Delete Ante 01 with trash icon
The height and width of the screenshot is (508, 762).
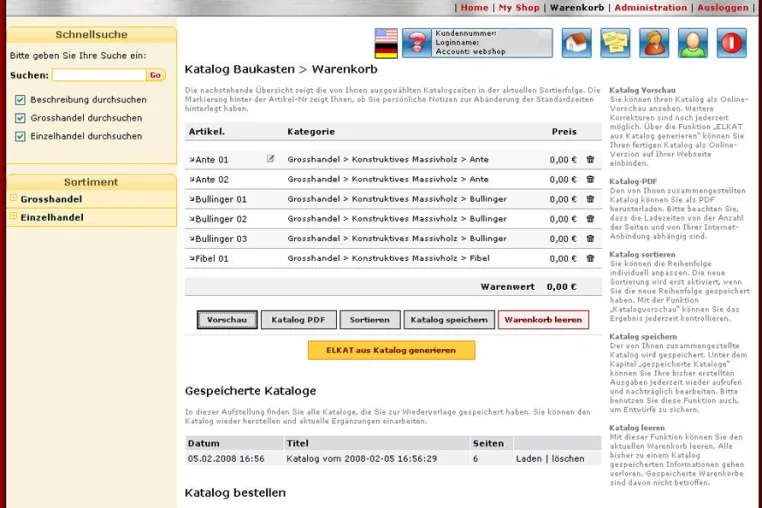tap(590, 159)
